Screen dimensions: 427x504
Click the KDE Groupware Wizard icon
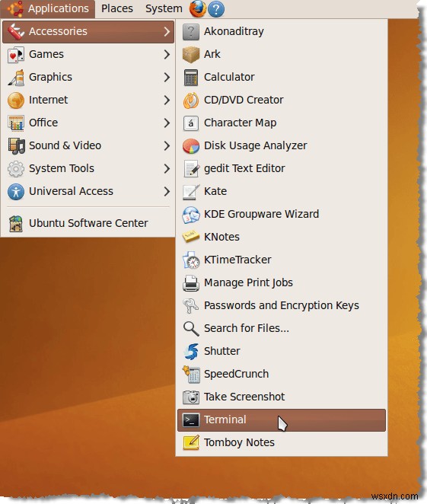pos(191,215)
